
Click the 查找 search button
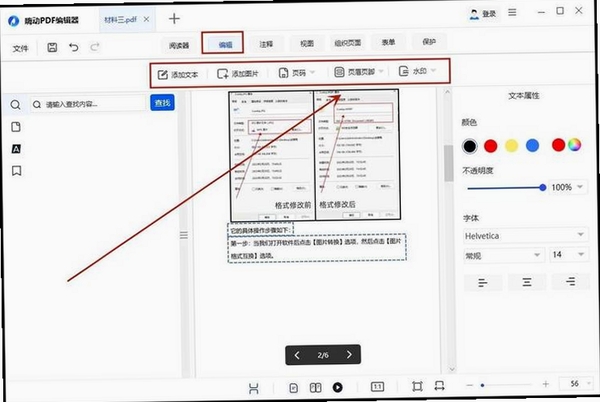coord(162,103)
